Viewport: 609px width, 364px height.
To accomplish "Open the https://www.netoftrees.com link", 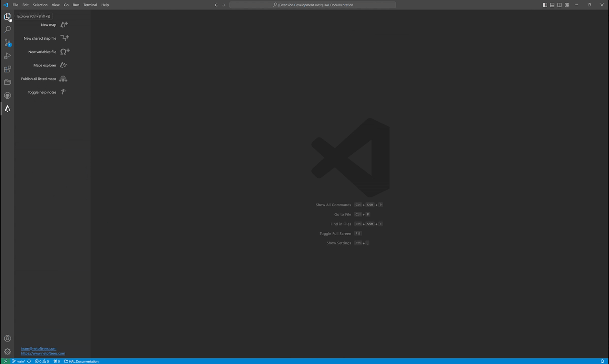I will pos(43,353).
